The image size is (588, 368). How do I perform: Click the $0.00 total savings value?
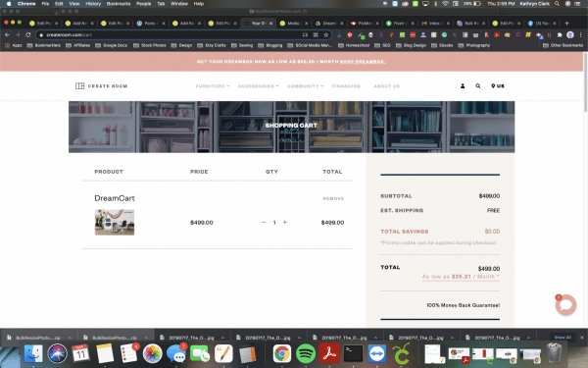point(492,232)
